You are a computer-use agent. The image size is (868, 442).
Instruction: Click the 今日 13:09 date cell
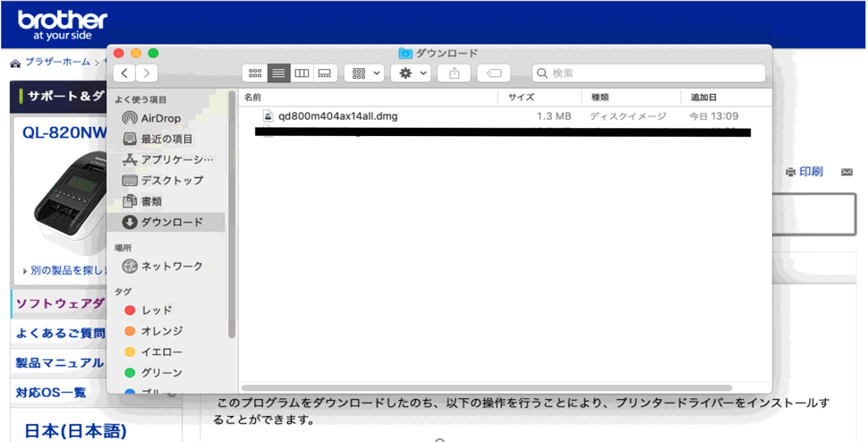click(x=713, y=116)
